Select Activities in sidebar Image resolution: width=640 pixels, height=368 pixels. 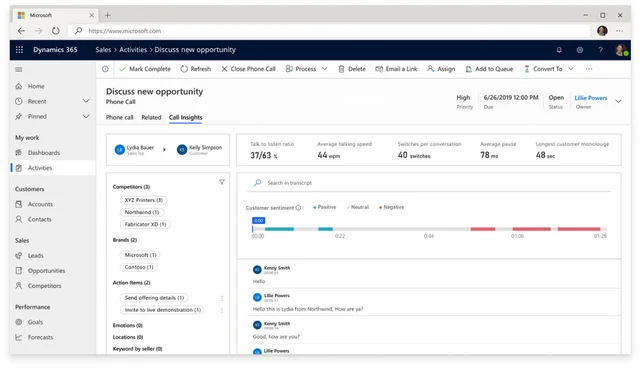53,168
